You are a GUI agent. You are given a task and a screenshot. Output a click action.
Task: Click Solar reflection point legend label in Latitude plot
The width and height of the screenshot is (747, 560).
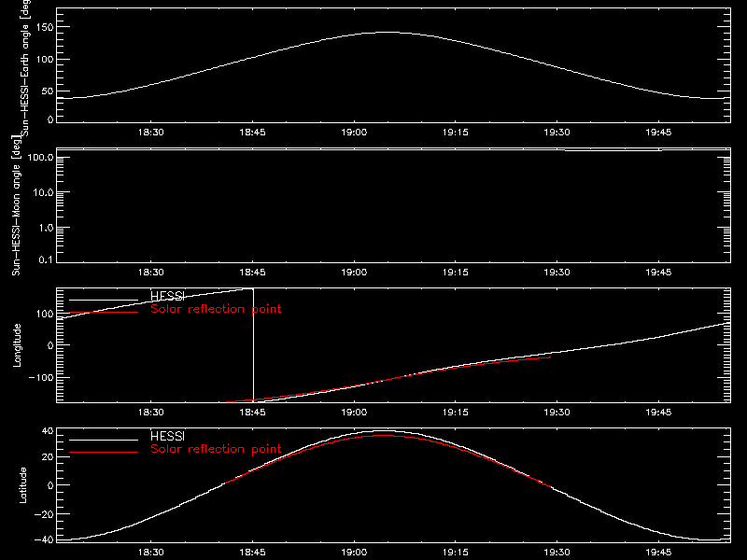[x=216, y=449]
